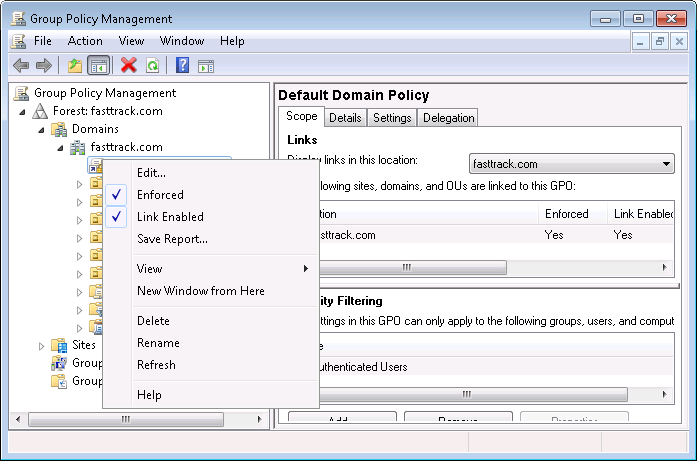This screenshot has height=461, width=697.
Task: Click the Enforced column header
Action: [573, 214]
